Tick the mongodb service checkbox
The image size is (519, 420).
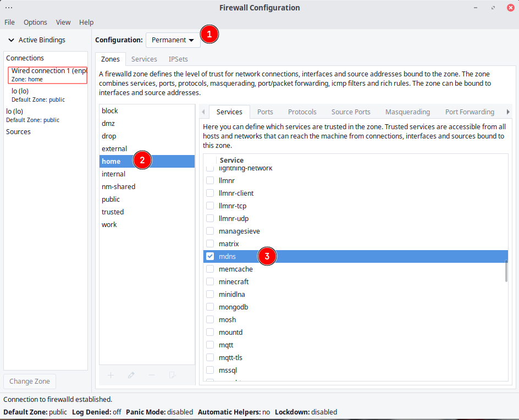coord(210,307)
